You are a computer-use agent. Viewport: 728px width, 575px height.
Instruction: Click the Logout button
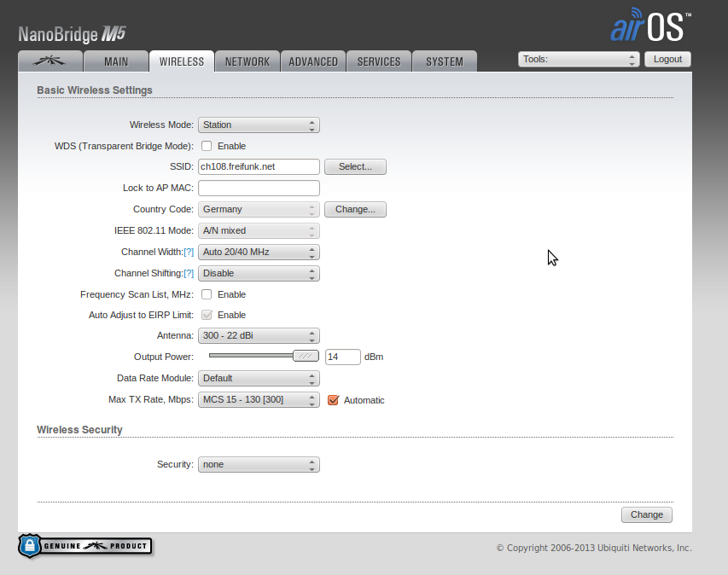[x=667, y=59]
